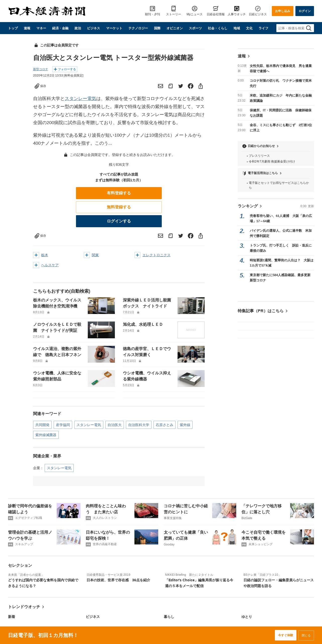
Task: Share on Facebook from top toolbar
Action: 191,86
